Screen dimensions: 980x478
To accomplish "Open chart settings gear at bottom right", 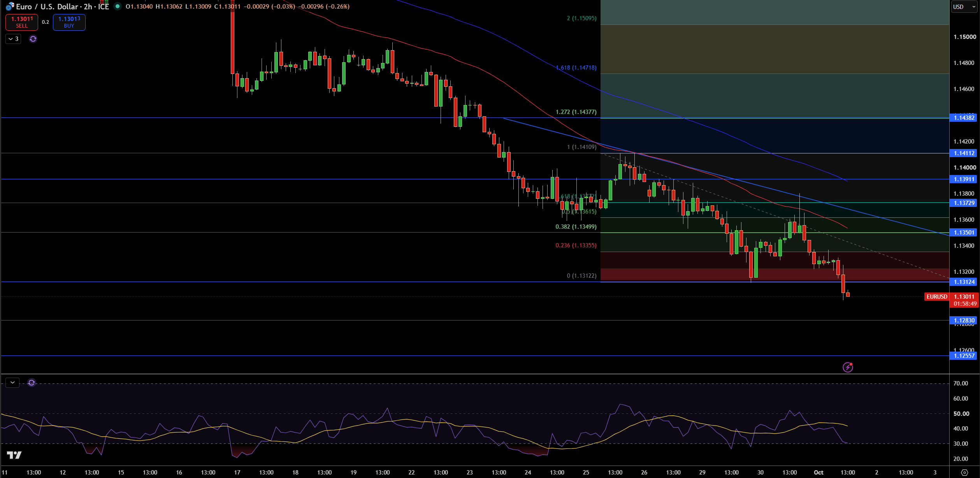I will (964, 473).
